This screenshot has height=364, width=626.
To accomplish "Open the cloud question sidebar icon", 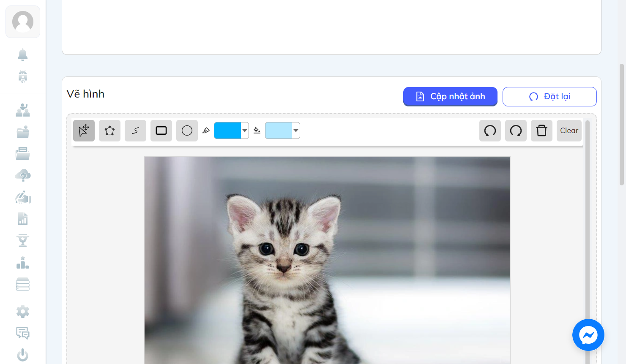I will tap(23, 175).
